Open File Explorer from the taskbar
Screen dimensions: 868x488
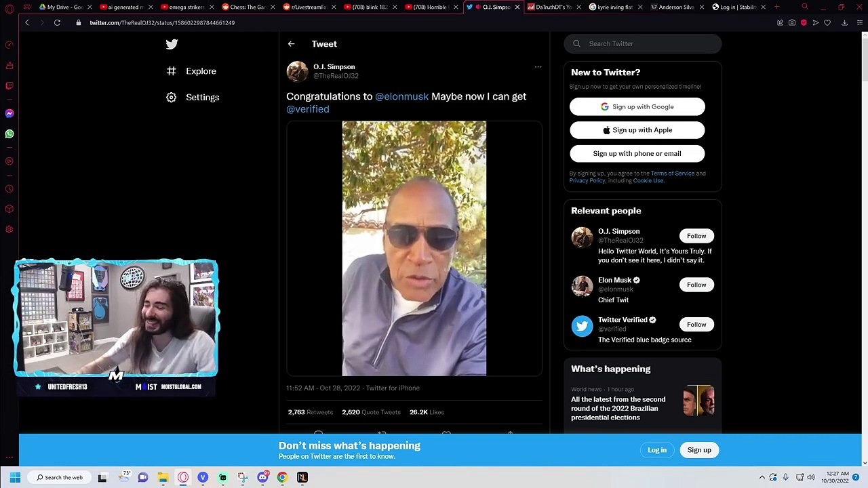click(163, 477)
